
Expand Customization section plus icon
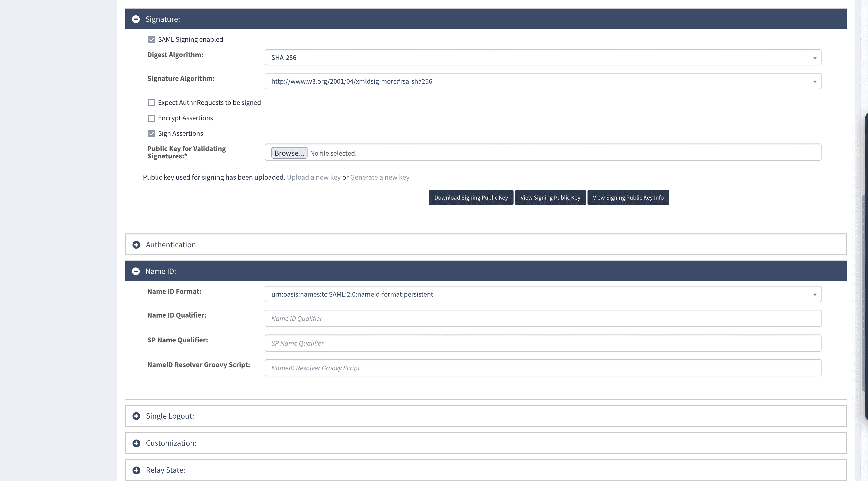point(136,443)
